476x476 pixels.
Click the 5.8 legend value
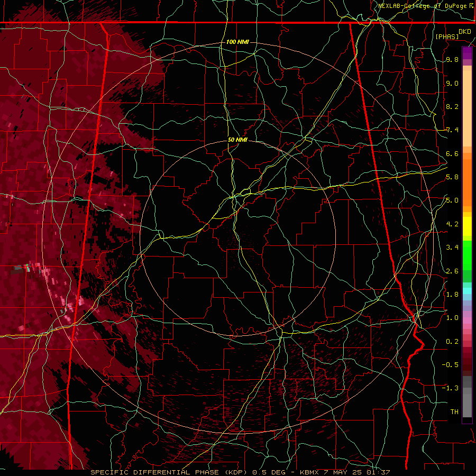click(x=452, y=177)
